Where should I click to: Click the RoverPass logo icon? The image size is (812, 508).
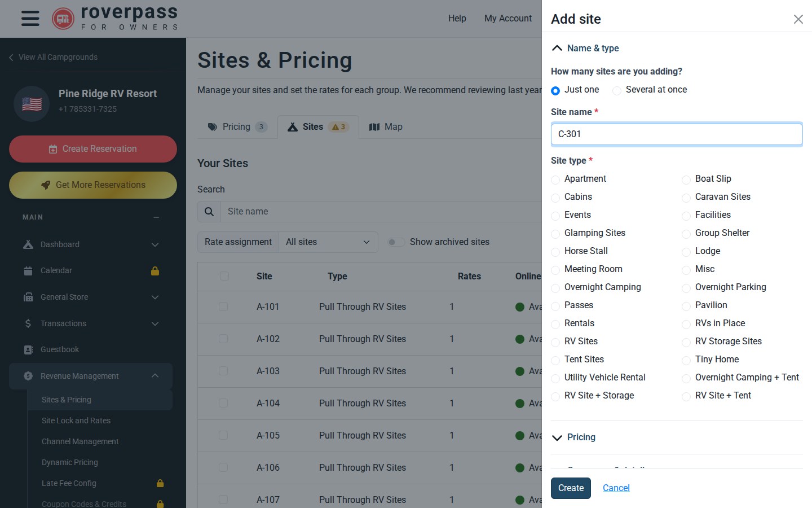click(x=63, y=19)
